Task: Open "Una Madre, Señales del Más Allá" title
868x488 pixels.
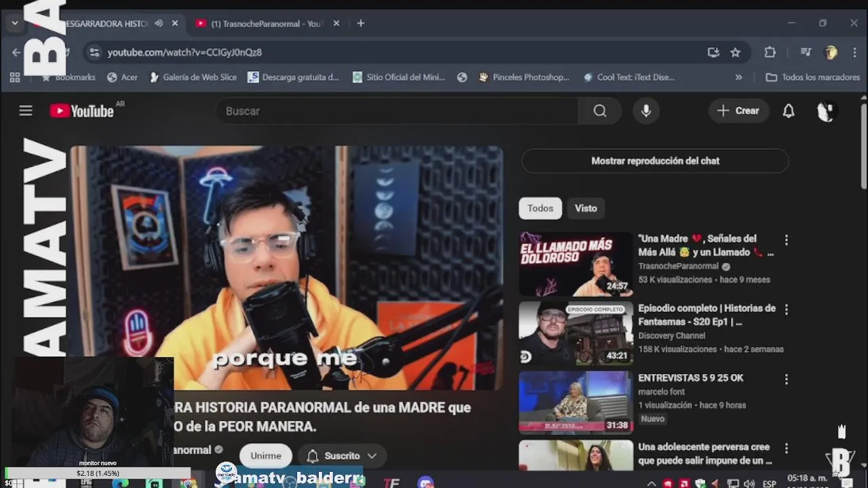Action: (x=705, y=245)
